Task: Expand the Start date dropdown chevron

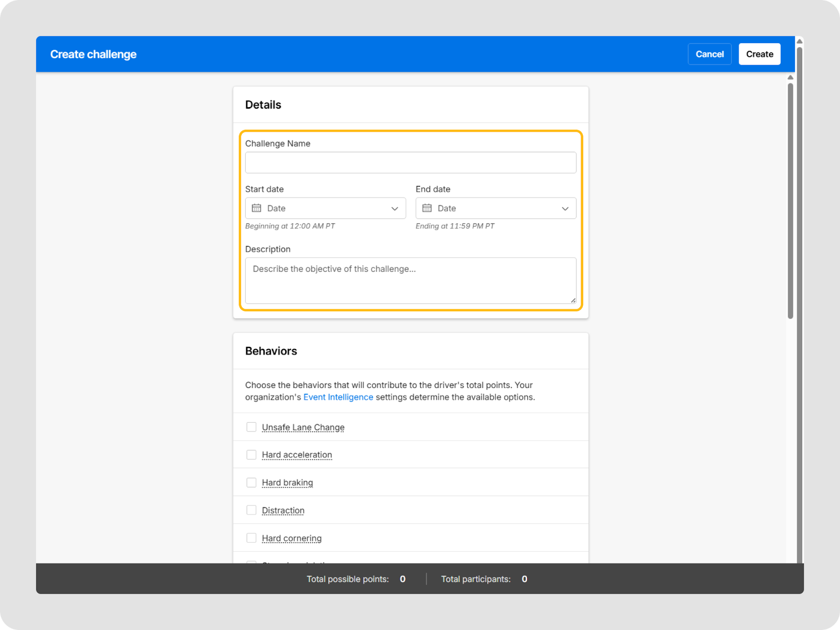Action: pyautogui.click(x=395, y=208)
